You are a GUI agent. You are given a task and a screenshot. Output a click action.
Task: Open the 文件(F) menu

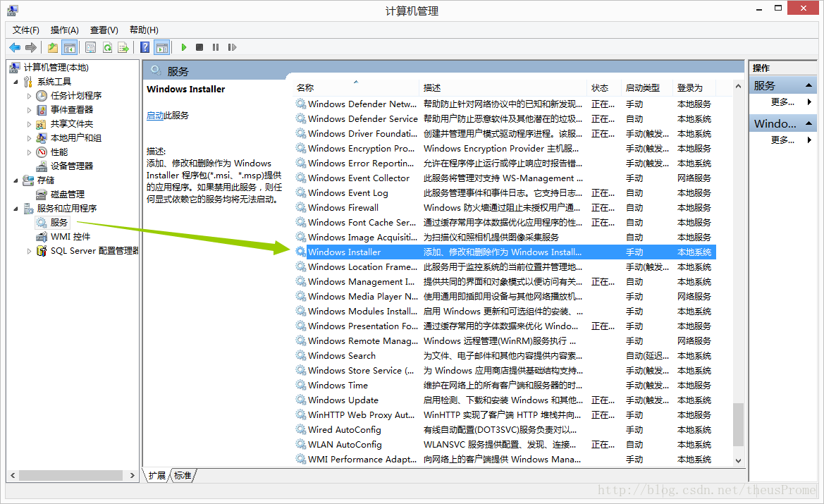(26, 30)
